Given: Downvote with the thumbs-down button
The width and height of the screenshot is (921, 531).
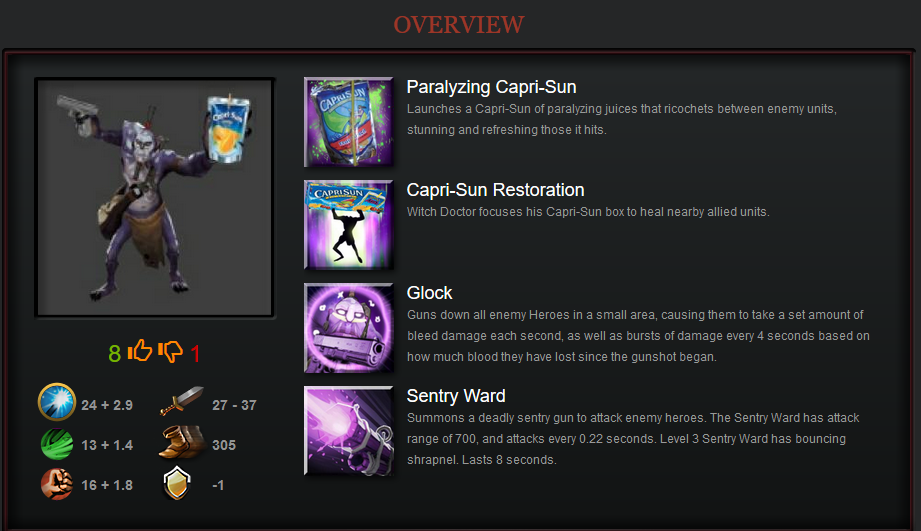Looking at the screenshot, I should coord(170,352).
